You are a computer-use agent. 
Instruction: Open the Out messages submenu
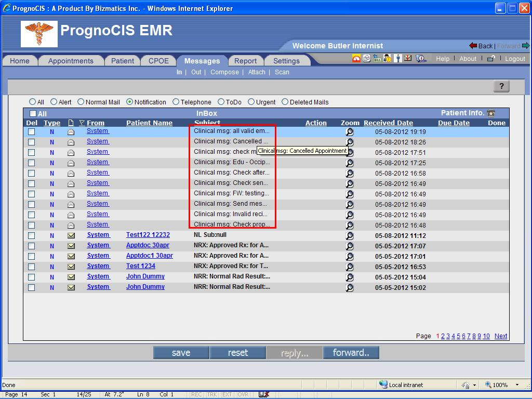196,72
